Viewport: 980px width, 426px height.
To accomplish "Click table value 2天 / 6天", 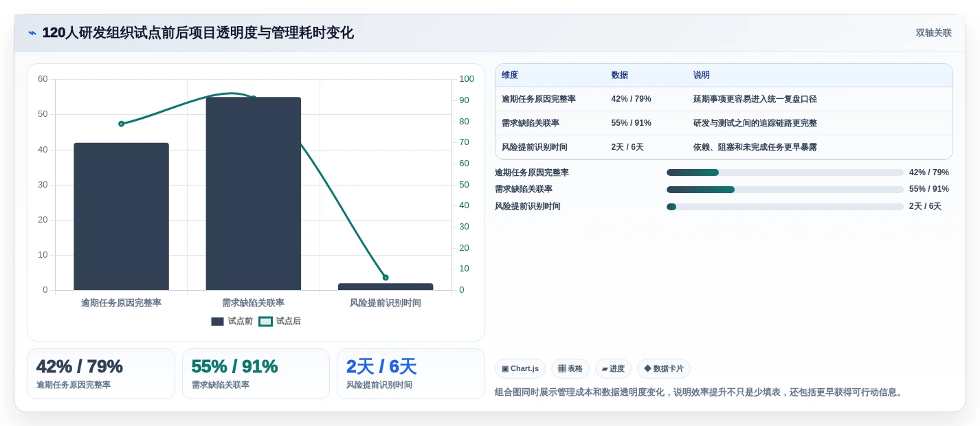I will coord(627,147).
